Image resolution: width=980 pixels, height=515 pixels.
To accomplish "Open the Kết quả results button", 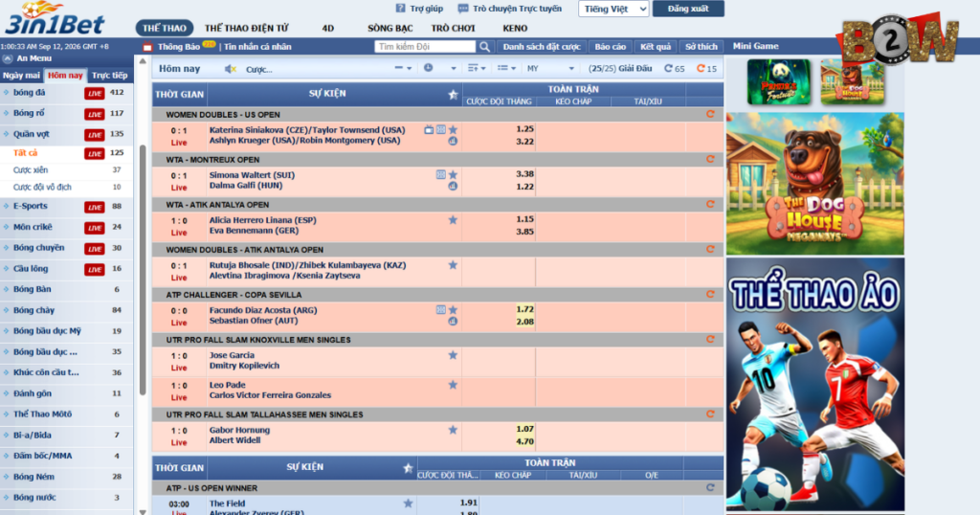I will click(656, 47).
